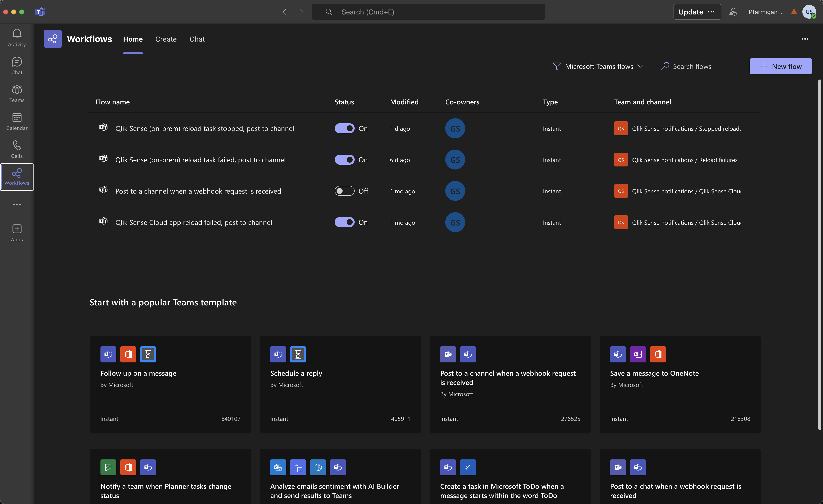Image resolution: width=823 pixels, height=504 pixels.
Task: Open Create a task in Microsoft ToDo template
Action: pos(510,477)
